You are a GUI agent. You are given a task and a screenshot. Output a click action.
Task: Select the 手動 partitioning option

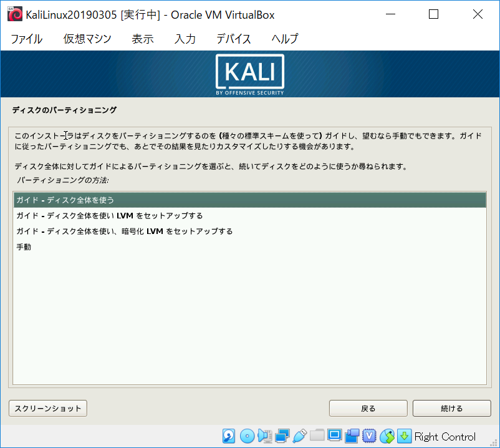(x=250, y=247)
